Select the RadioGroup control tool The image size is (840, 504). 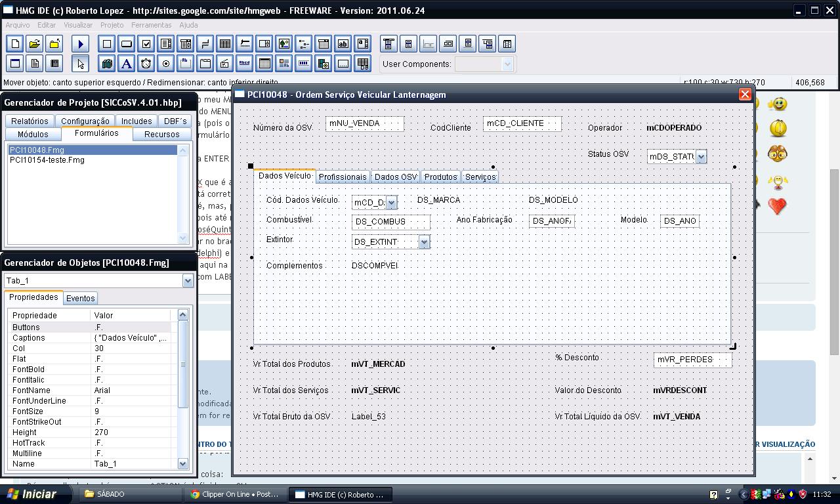click(166, 64)
